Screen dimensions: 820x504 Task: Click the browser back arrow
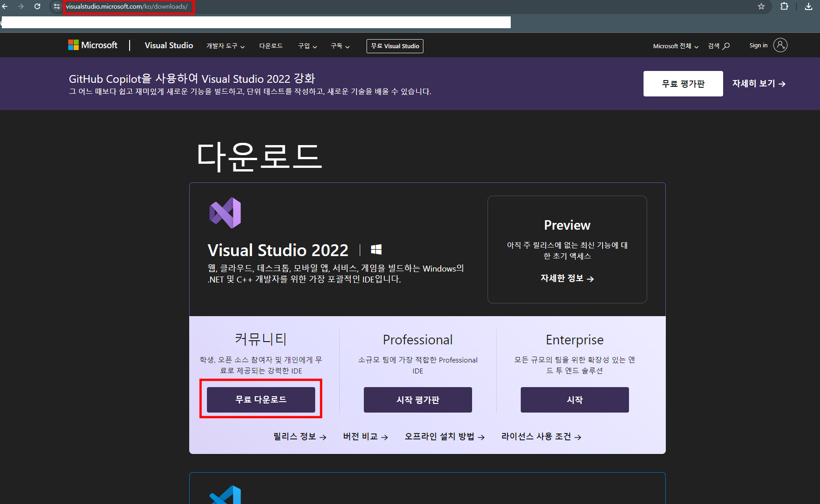click(5, 6)
